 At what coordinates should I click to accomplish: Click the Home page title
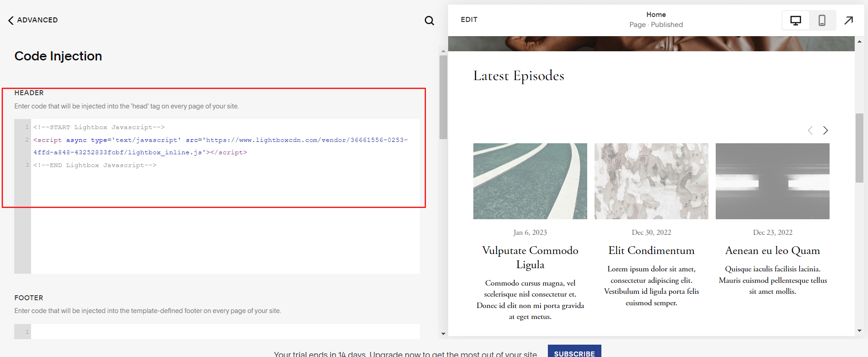point(656,15)
